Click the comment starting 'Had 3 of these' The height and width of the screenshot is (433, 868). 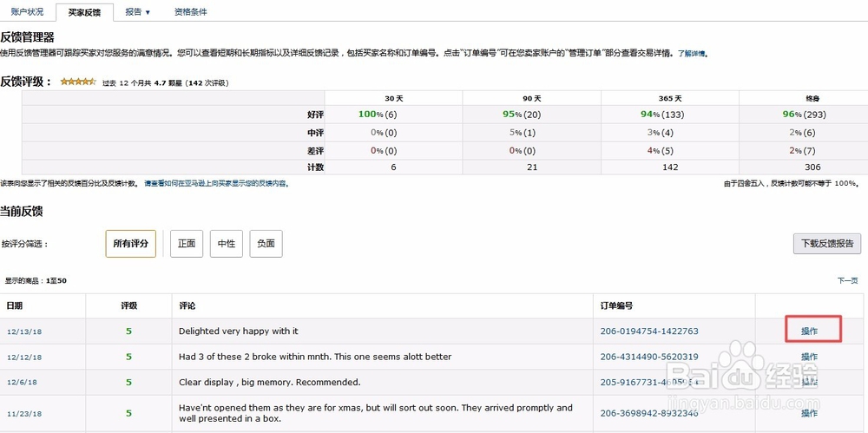(x=315, y=357)
